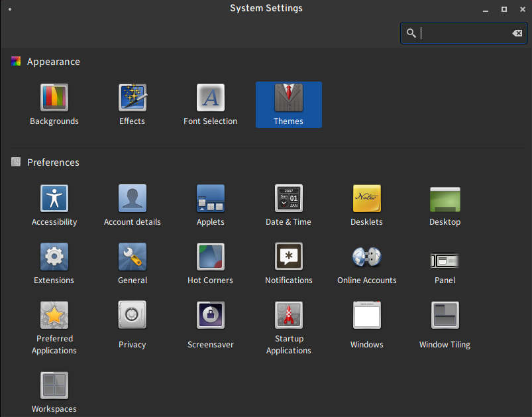Open Online Accounts settings
Viewport: 532px width, 417px height.
(x=366, y=257)
